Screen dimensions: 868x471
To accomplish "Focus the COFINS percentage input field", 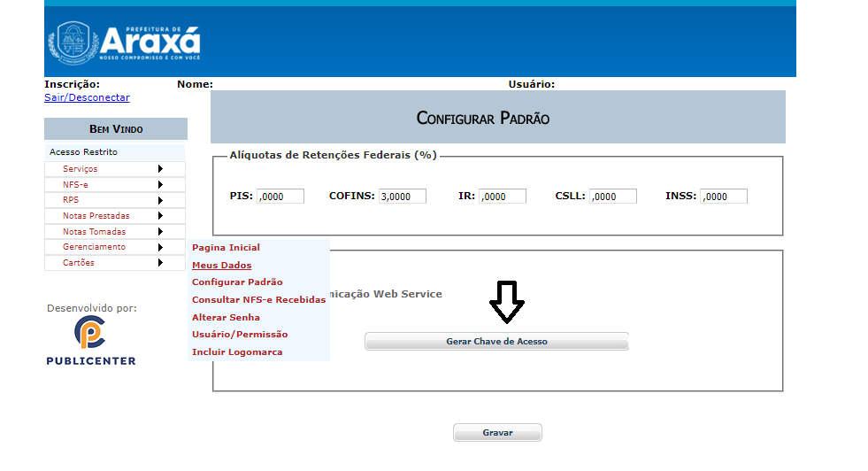I will pos(403,197).
